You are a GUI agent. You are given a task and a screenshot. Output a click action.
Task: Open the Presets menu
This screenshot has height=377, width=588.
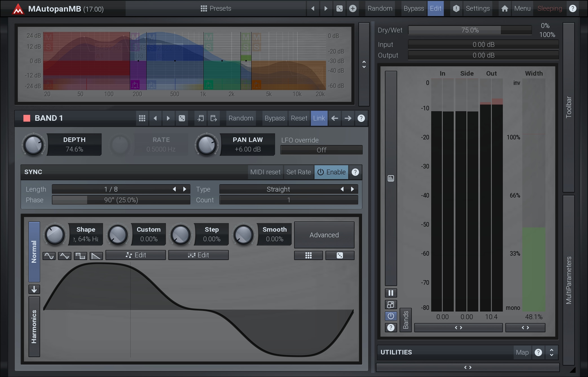216,8
